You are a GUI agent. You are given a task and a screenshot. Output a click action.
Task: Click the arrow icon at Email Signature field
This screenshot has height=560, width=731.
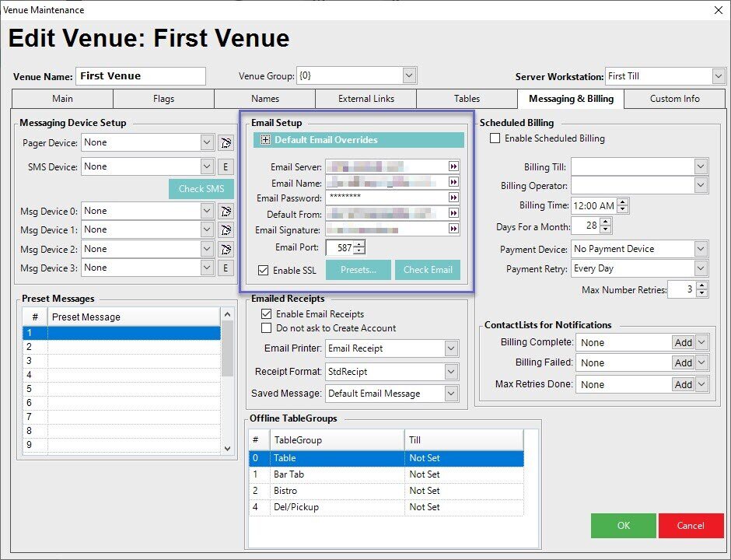point(453,229)
